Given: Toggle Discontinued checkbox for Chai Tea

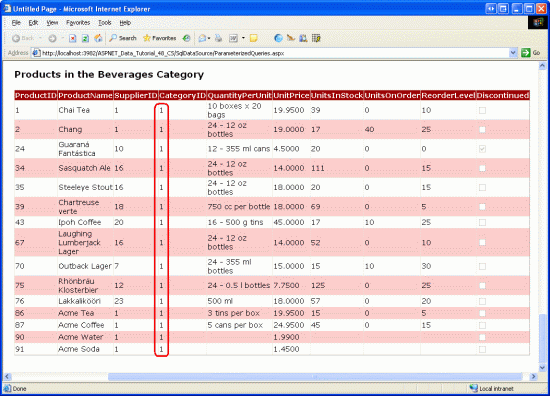Looking at the screenshot, I should coord(482,110).
